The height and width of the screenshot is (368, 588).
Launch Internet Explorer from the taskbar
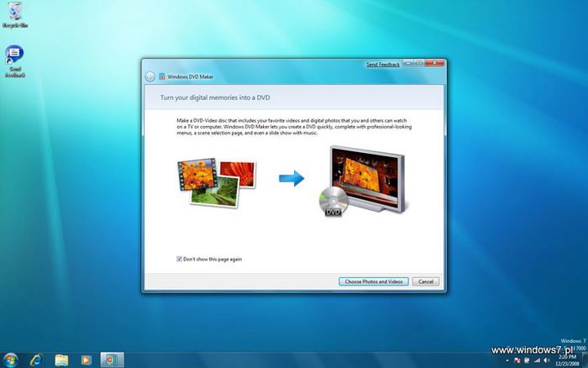point(36,360)
